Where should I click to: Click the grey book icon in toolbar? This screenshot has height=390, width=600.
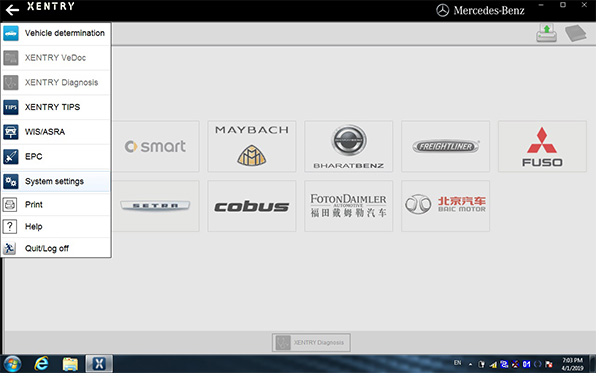tap(576, 33)
